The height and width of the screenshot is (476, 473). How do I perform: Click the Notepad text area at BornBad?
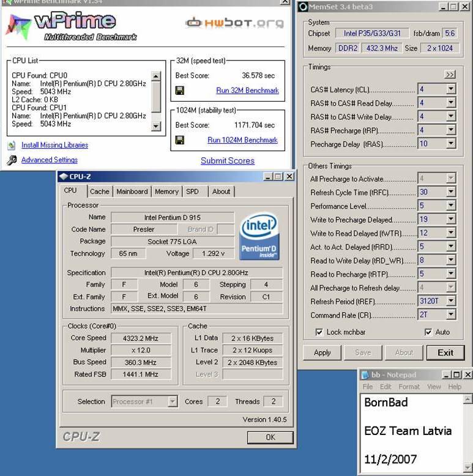[x=386, y=402]
